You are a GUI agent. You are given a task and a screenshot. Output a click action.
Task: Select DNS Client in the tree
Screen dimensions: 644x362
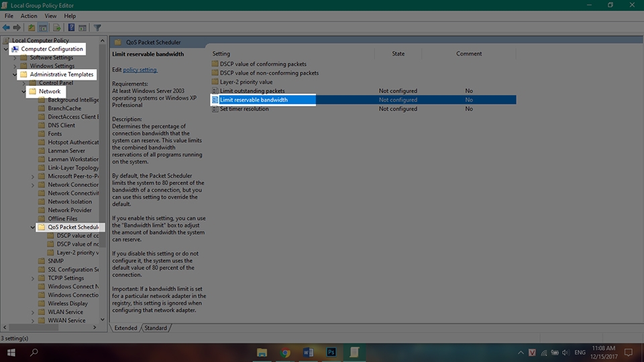coord(61,125)
